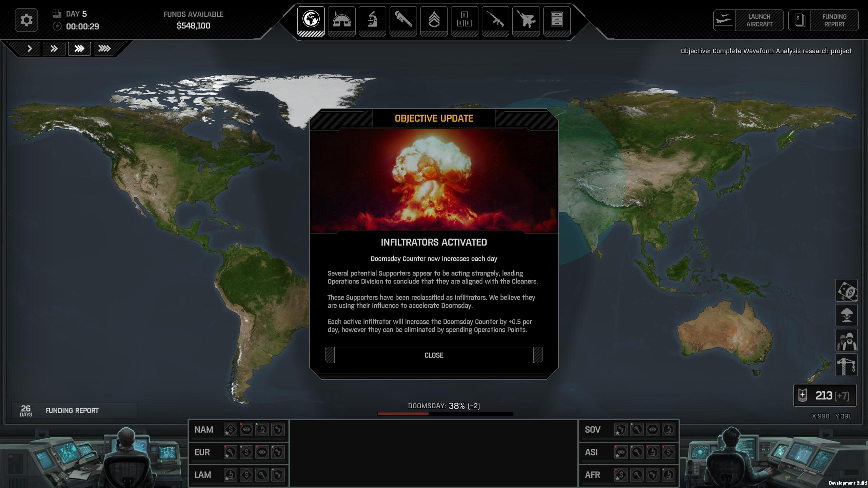
Task: Set game speed to double arrow
Action: pos(54,49)
